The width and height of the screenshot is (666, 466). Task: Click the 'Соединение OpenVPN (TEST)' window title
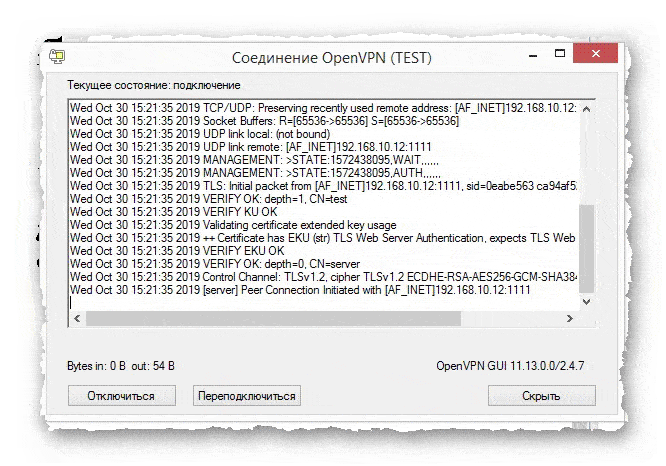tap(332, 57)
